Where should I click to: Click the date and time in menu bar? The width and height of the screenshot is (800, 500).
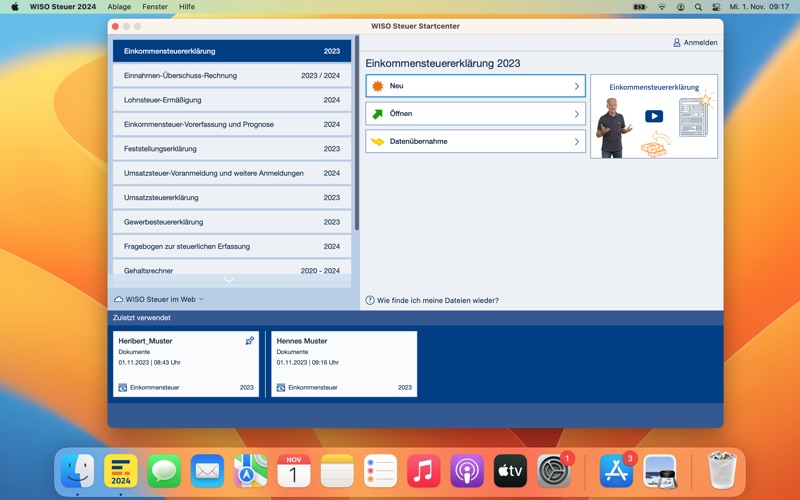point(759,7)
